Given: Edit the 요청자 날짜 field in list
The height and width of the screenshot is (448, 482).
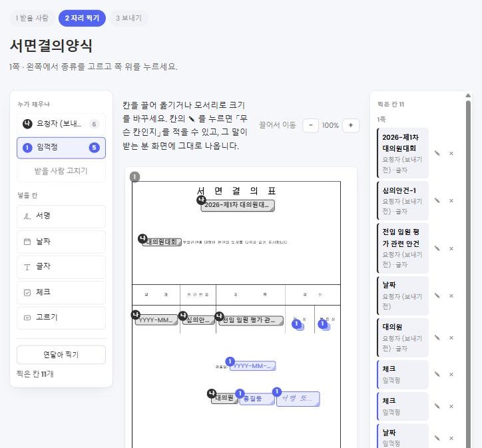Looking at the screenshot, I should (437, 296).
